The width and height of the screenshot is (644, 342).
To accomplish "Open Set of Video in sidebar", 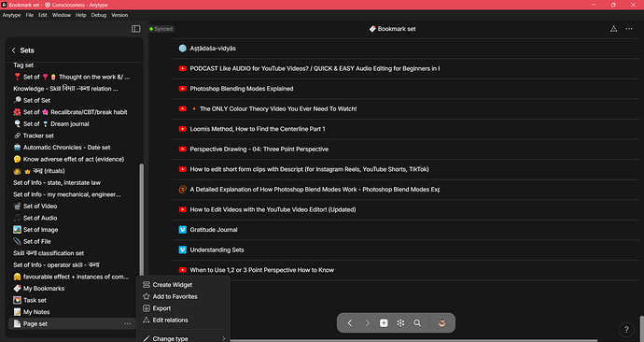I will coord(40,206).
